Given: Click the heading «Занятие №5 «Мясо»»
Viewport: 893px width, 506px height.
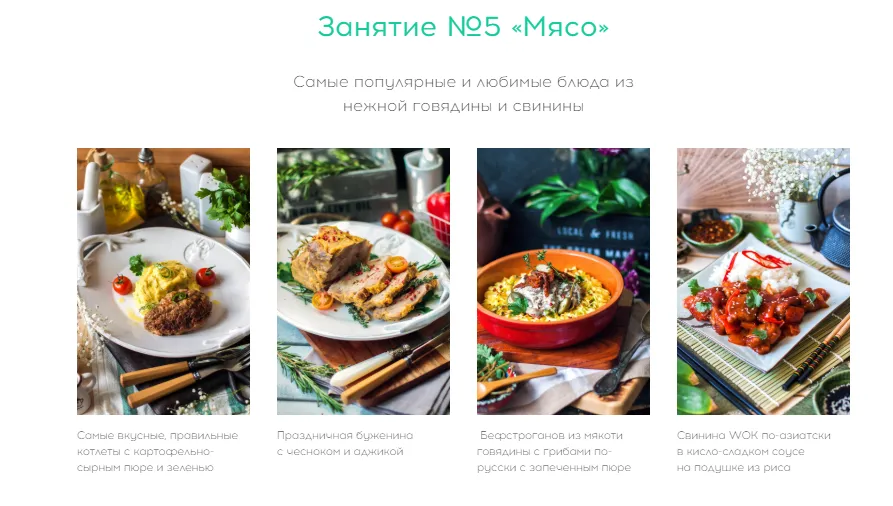Looking at the screenshot, I should pos(463,27).
